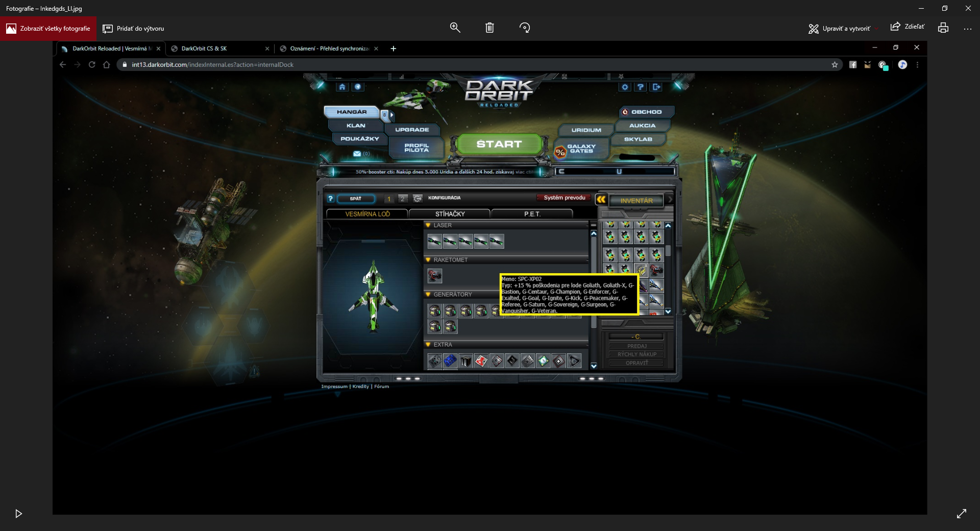This screenshot has height=531, width=980.
Task: Collapse the GENERÁTORY section triangle
Action: pyautogui.click(x=428, y=295)
